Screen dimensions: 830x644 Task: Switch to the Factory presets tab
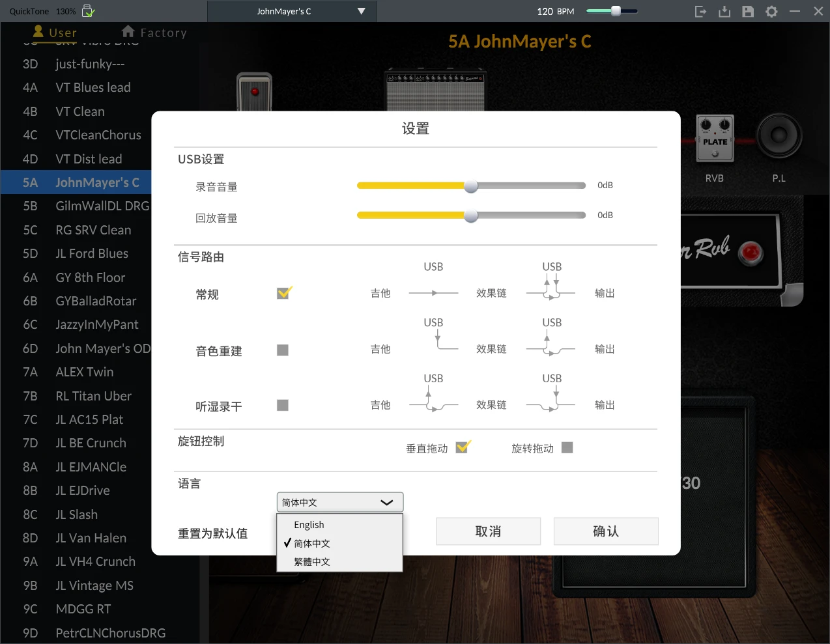[x=154, y=33]
